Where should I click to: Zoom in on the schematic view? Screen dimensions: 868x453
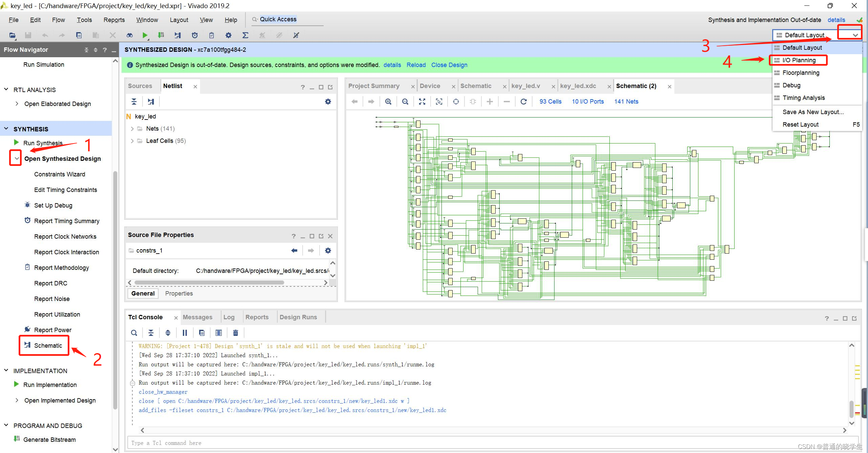click(388, 102)
